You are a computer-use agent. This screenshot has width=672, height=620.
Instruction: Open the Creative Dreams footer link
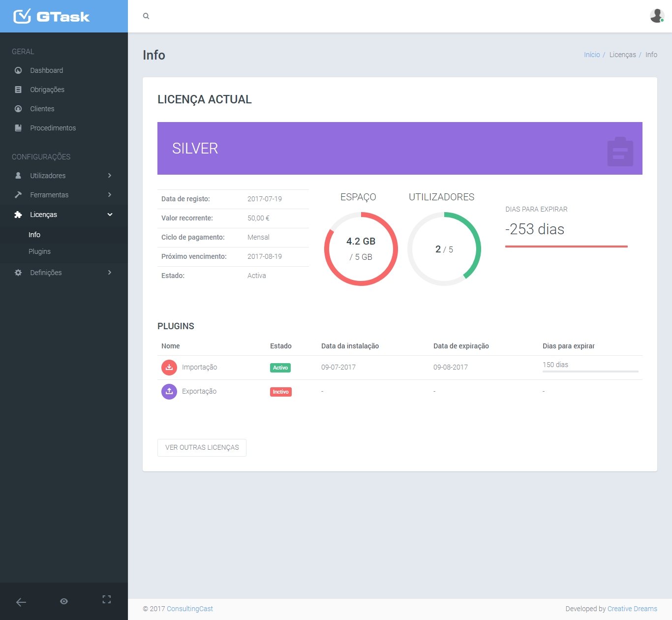[x=632, y=609]
